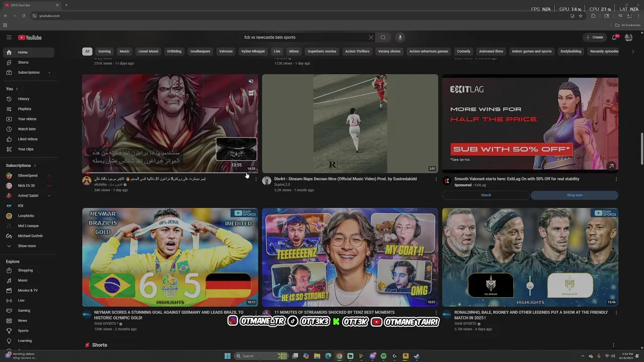Click the Create button

click(594, 37)
